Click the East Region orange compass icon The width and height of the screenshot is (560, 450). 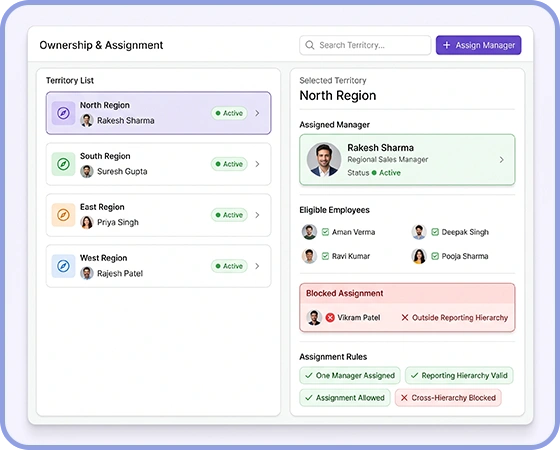coord(63,215)
